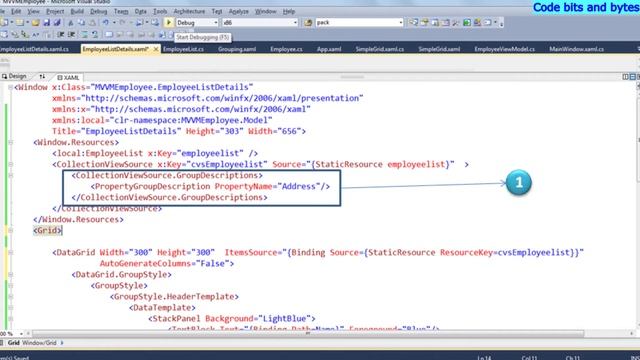Open the toolbar options overflow arrow

coord(501,24)
